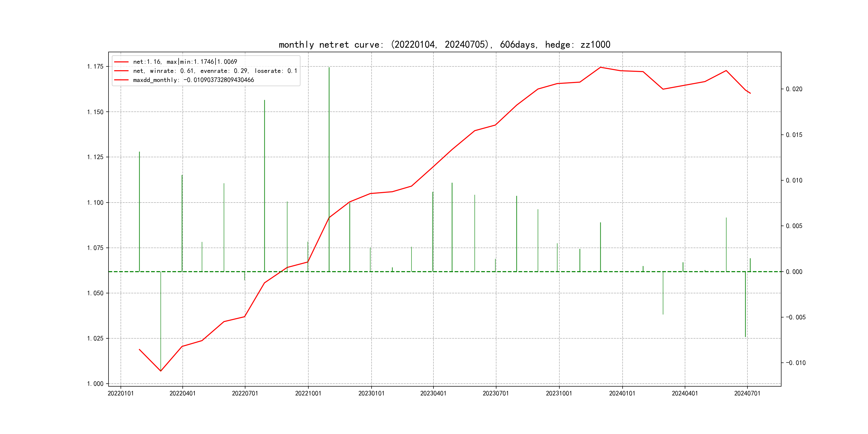Image resolution: width=868 pixels, height=434 pixels.
Task: Click the -0.010 right y-axis label
Action: click(796, 363)
